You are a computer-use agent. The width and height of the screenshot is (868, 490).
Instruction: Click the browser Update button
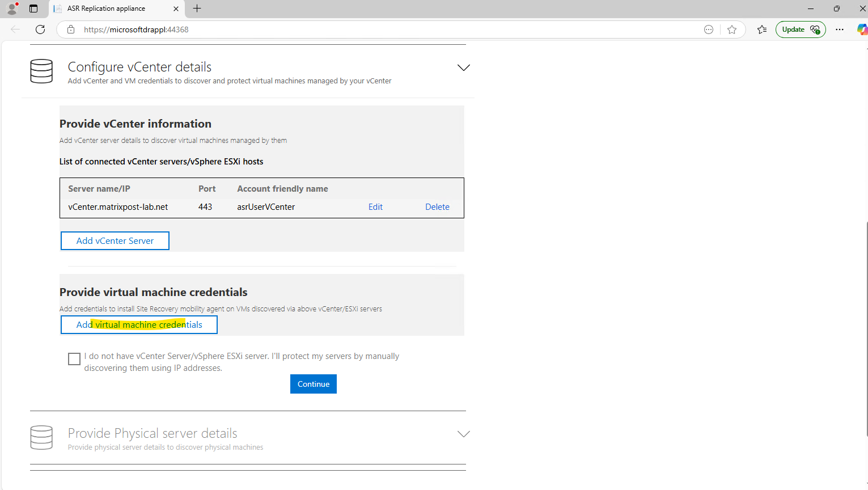pos(801,29)
